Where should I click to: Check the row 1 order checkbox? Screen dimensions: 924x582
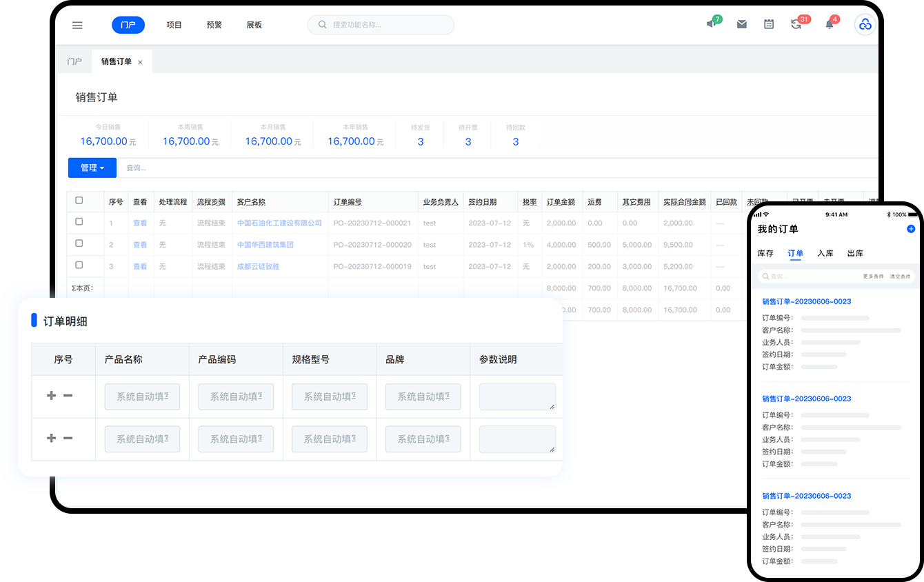(79, 222)
